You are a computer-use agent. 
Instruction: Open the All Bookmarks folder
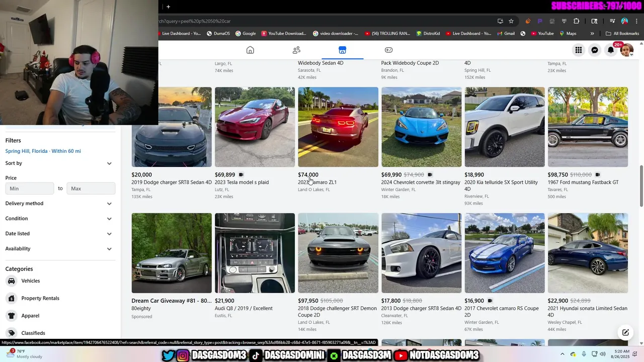622,34
